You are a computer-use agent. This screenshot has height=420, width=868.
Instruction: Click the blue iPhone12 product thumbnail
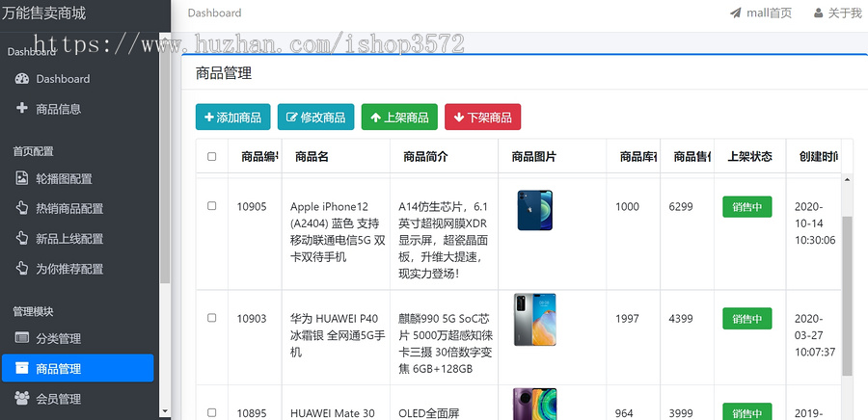[x=534, y=210]
